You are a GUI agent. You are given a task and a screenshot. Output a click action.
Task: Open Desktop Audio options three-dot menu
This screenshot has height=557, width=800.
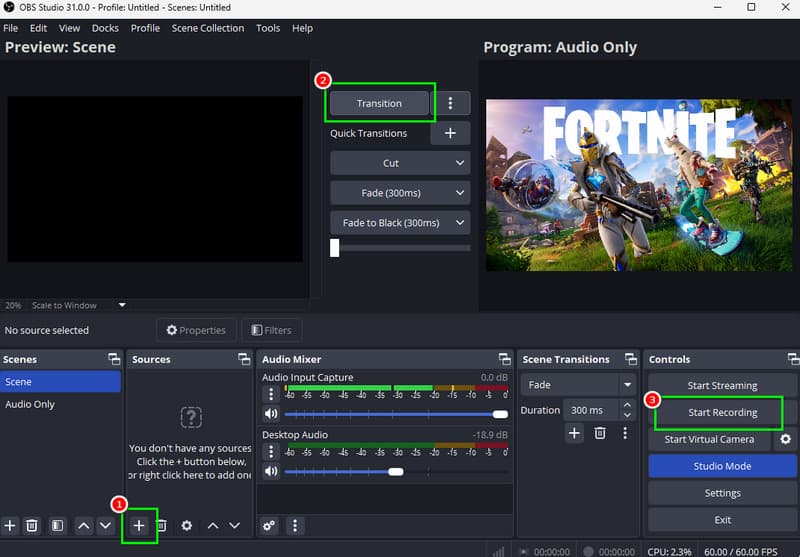point(271,451)
